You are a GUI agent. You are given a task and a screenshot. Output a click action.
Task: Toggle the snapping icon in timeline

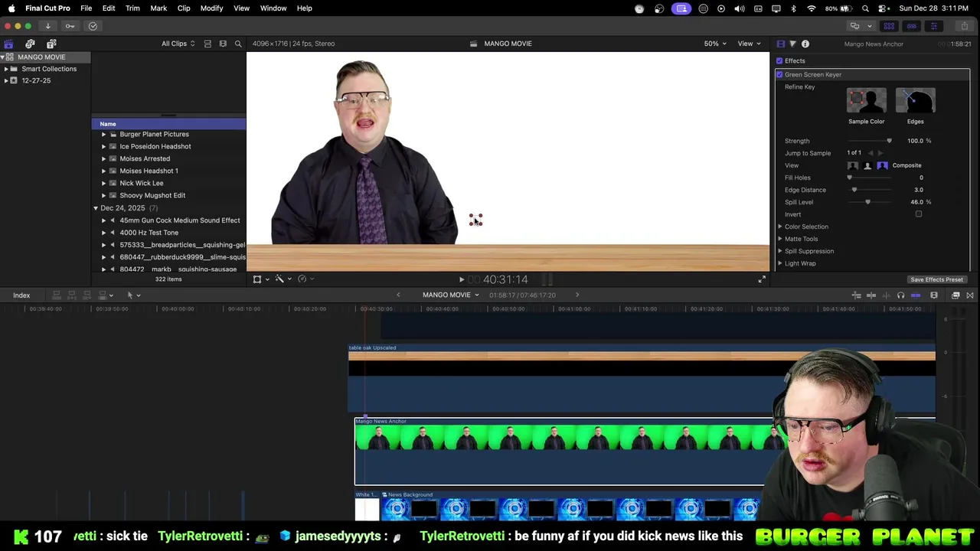pyautogui.click(x=916, y=295)
